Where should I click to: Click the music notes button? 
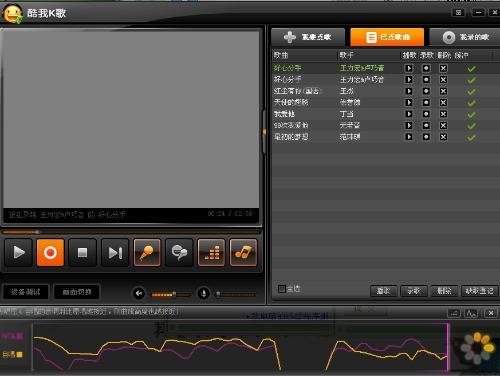coord(243,252)
